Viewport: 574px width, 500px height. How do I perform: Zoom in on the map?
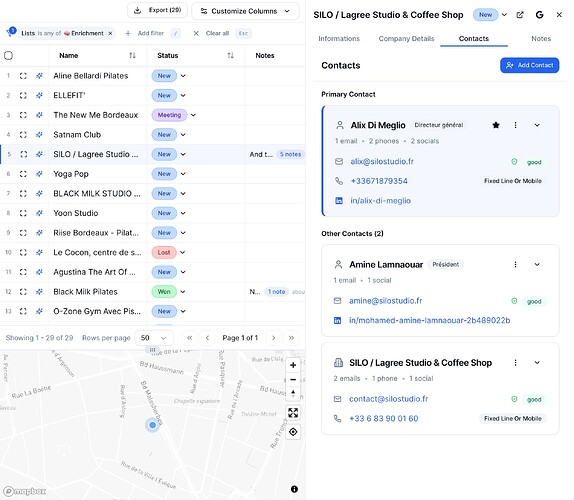pos(293,365)
